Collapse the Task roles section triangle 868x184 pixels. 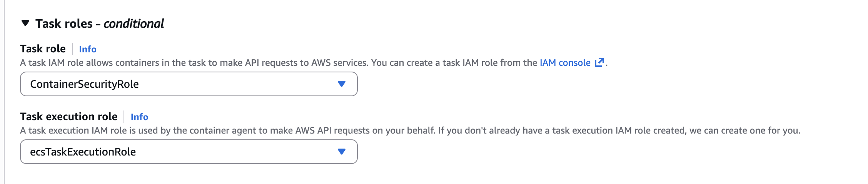(x=25, y=23)
